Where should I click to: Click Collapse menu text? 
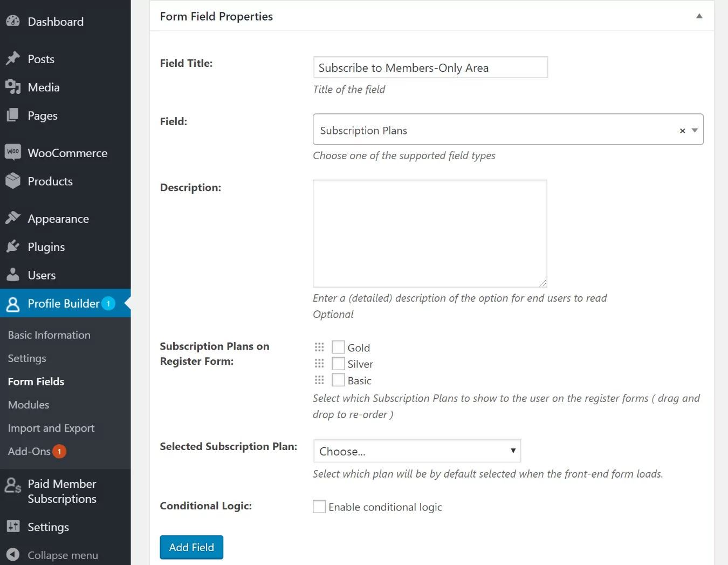click(x=63, y=555)
